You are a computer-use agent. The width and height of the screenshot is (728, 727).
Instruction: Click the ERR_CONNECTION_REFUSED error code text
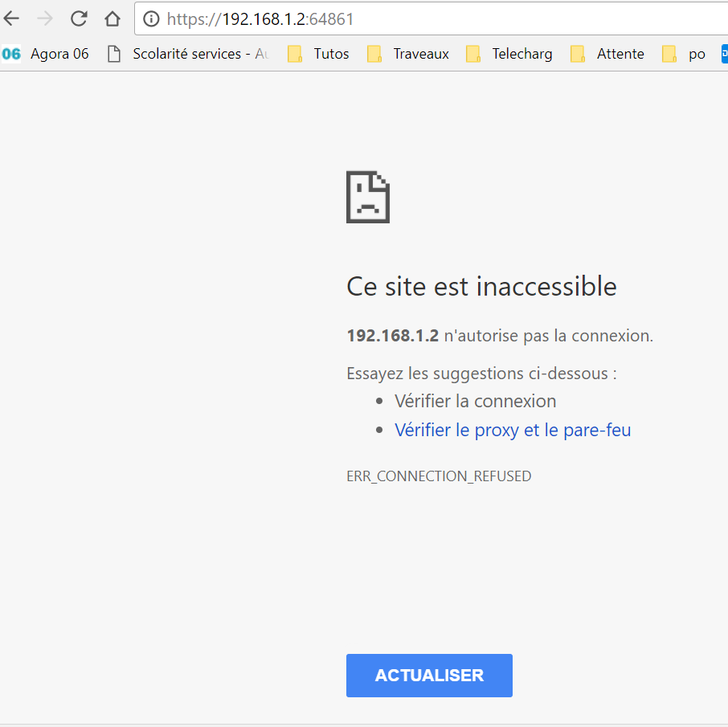tap(439, 476)
